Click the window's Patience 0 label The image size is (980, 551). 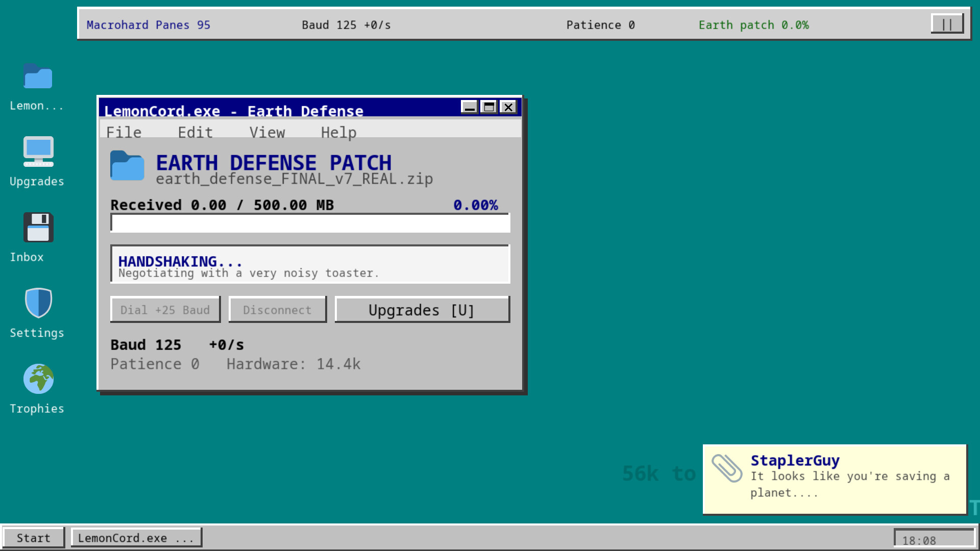pyautogui.click(x=155, y=364)
